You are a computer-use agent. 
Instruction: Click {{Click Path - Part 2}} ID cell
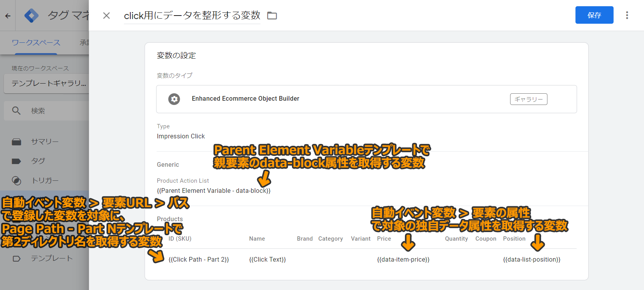point(199,260)
